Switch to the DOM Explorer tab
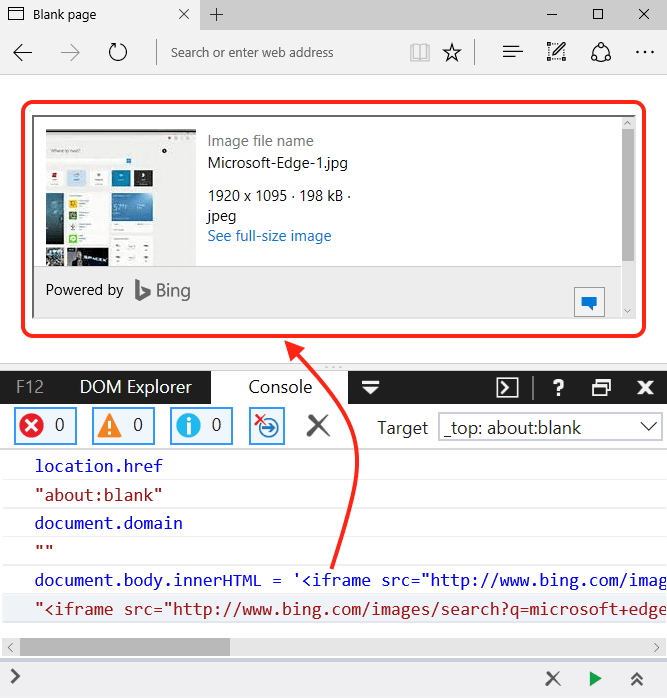Viewport: 667px width, 698px height. (135, 387)
